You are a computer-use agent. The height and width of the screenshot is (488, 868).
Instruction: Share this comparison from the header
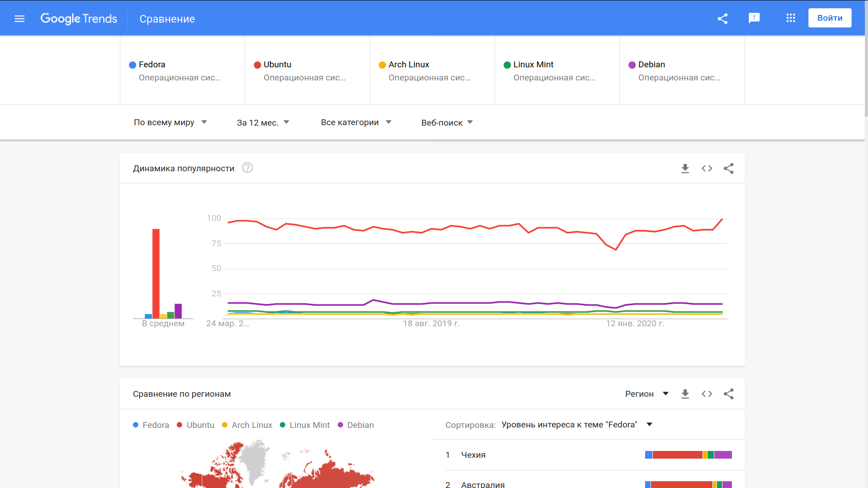click(722, 19)
